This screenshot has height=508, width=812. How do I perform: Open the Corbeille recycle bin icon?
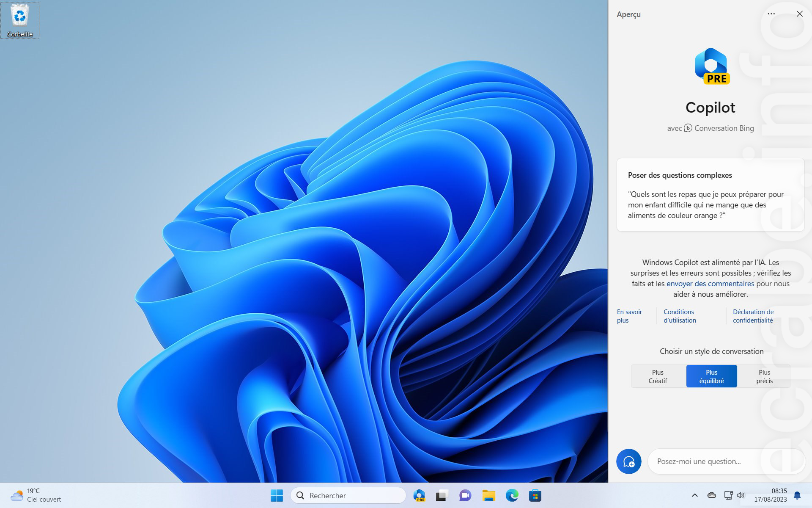(x=20, y=20)
